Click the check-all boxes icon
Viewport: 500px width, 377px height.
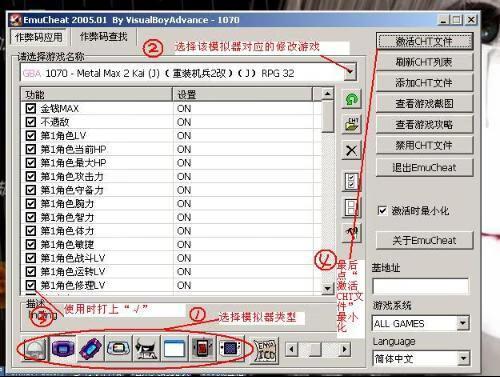pos(351,181)
